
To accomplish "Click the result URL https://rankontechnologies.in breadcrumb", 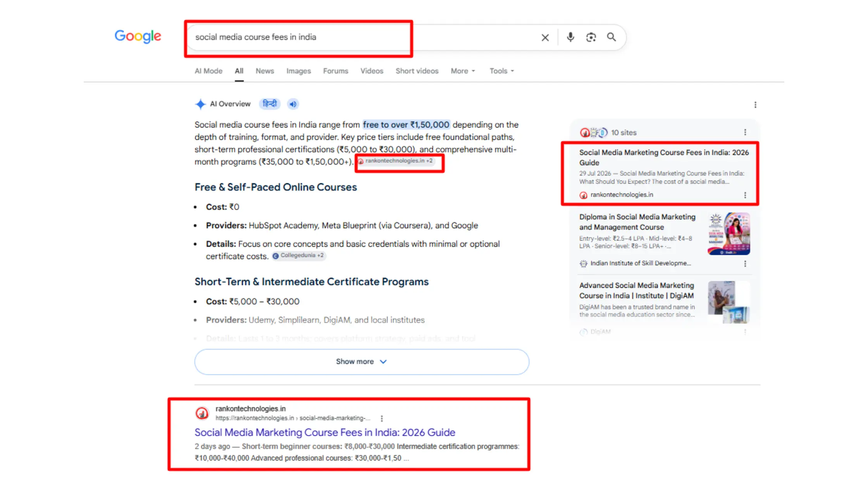I will tap(293, 418).
